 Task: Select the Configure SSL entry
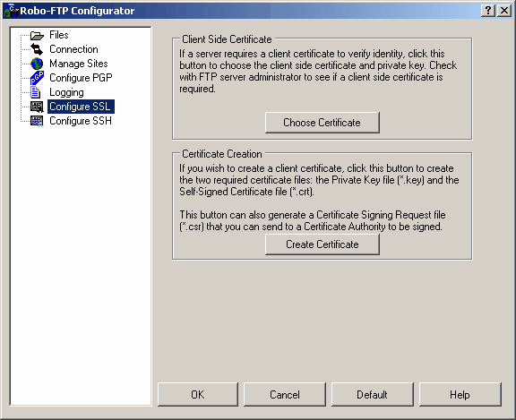pos(81,107)
